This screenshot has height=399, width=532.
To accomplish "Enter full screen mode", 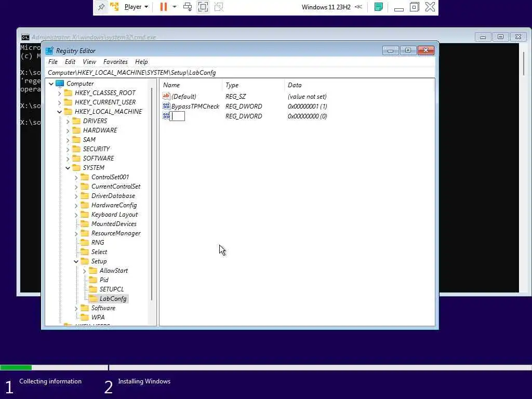I will 203,7.
